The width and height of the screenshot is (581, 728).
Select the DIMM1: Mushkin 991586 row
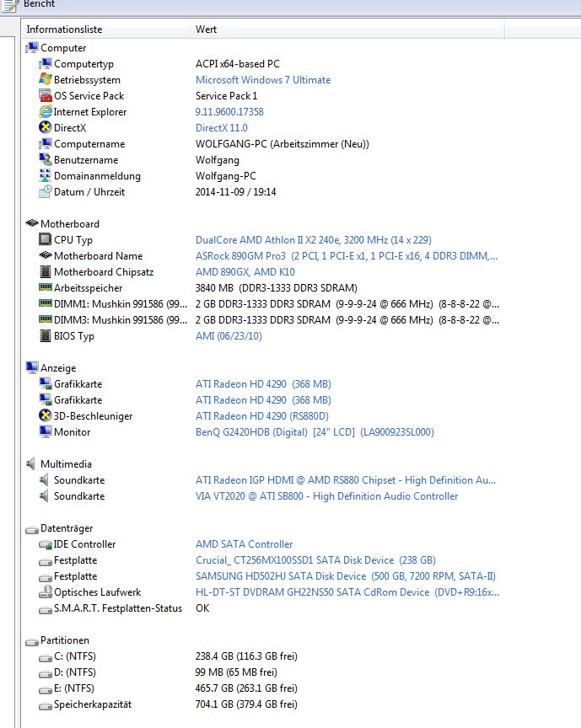pos(262,304)
